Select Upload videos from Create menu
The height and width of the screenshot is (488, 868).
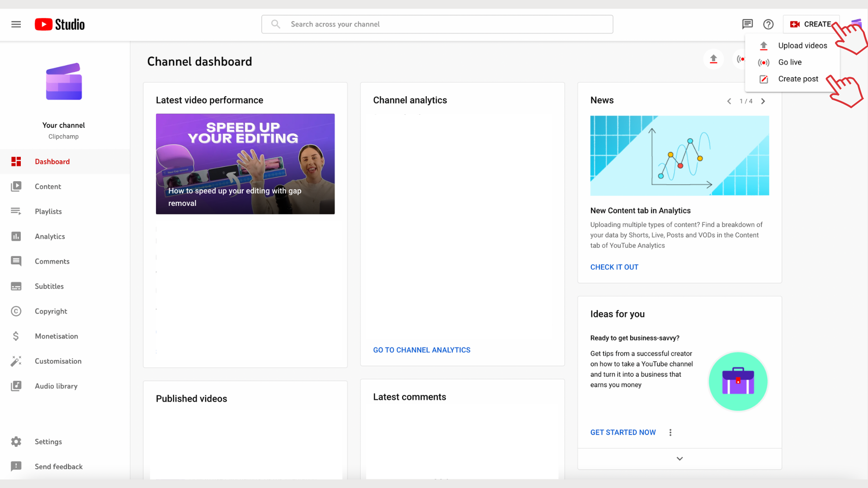pos(802,46)
